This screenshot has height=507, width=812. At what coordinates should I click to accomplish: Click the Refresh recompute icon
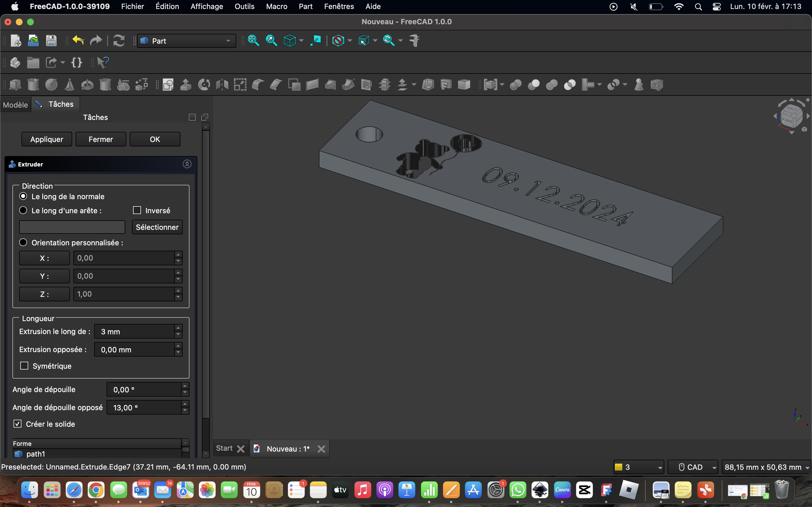[119, 41]
